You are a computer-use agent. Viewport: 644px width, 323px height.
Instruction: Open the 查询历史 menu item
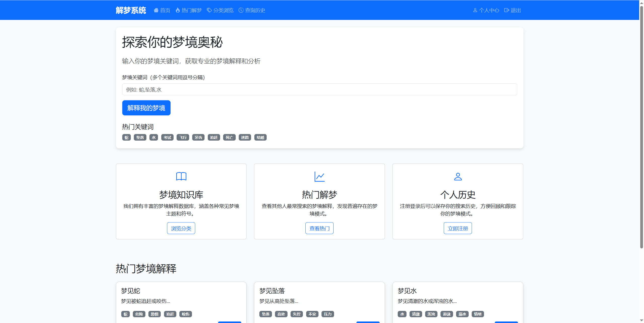coord(255,10)
